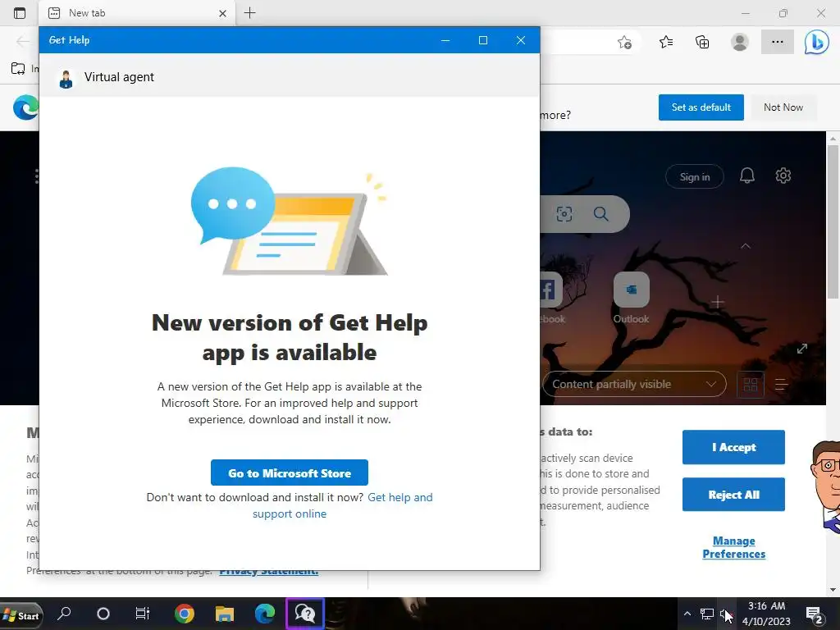This screenshot has width=840, height=630.
Task: Click Reject All on cookie banner
Action: [x=733, y=495]
